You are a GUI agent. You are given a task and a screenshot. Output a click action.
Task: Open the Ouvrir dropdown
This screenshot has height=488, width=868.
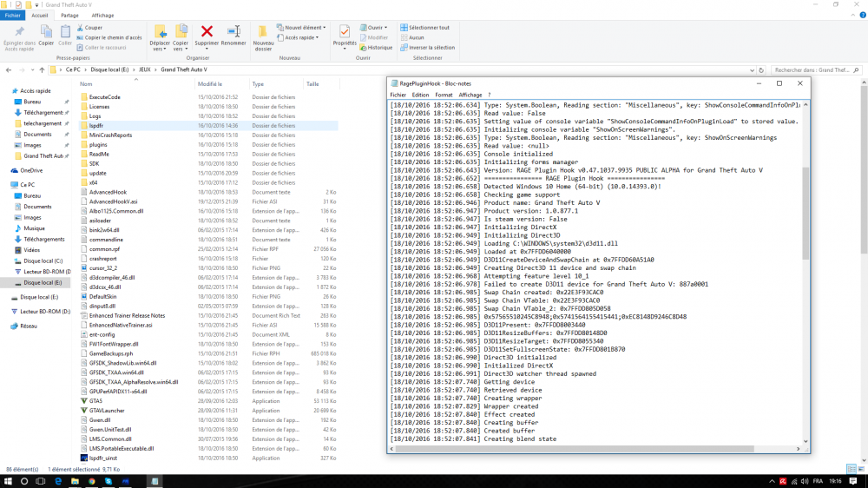(x=373, y=27)
